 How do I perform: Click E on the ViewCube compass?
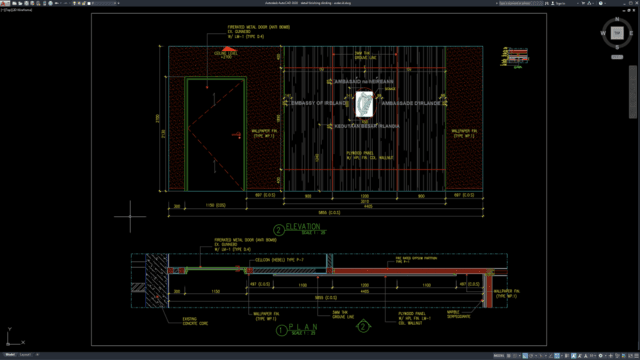(x=631, y=33)
